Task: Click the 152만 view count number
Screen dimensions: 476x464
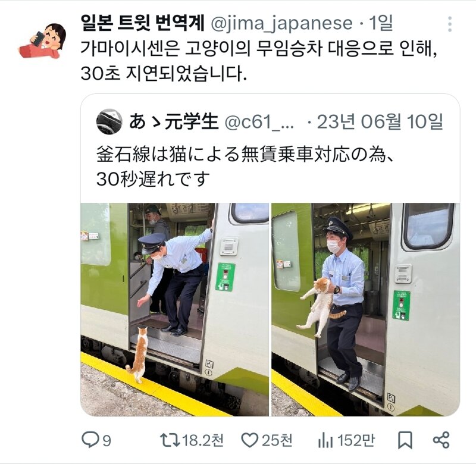Action: coord(356,441)
